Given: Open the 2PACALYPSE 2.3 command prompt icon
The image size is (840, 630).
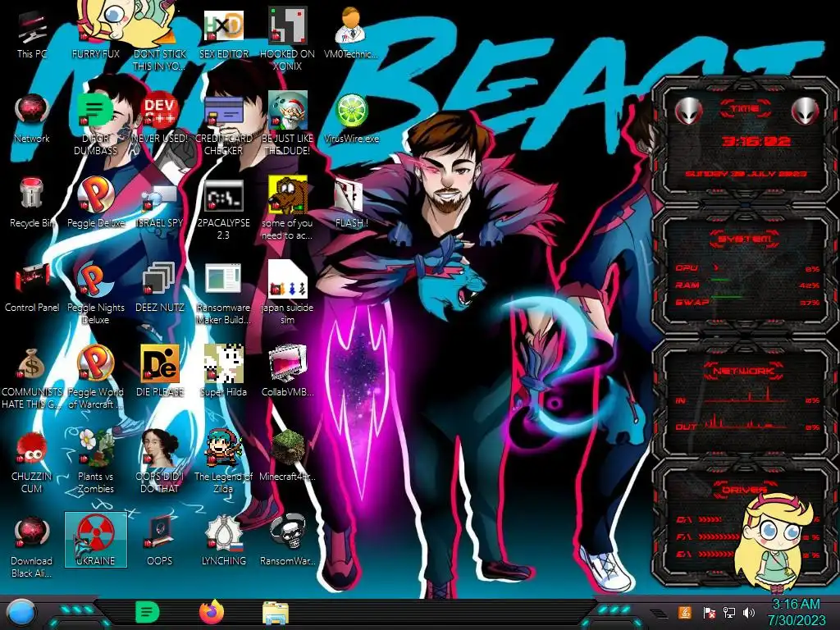Looking at the screenshot, I should pos(223,208).
